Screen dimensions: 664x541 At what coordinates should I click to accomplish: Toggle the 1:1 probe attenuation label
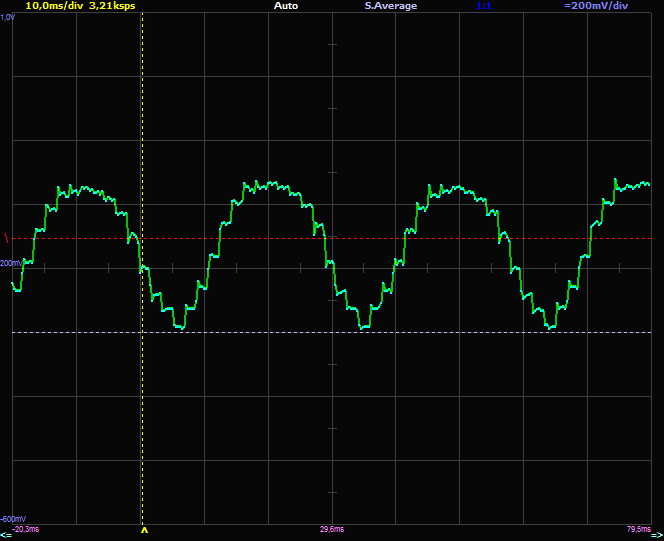coord(484,6)
